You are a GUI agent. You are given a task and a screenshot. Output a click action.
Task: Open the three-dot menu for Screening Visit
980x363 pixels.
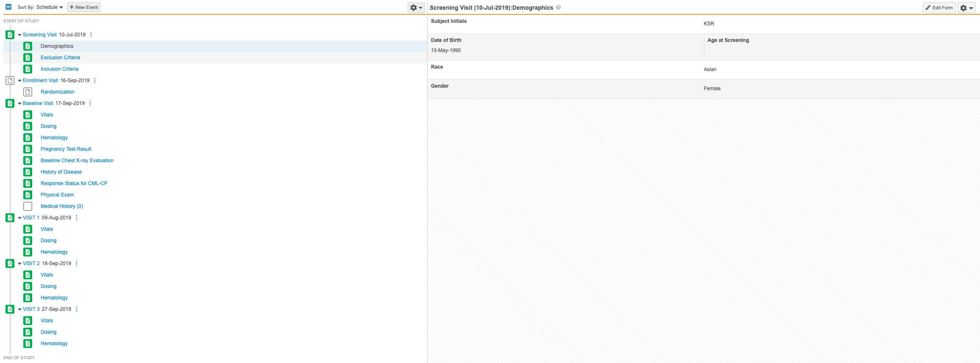(x=91, y=35)
